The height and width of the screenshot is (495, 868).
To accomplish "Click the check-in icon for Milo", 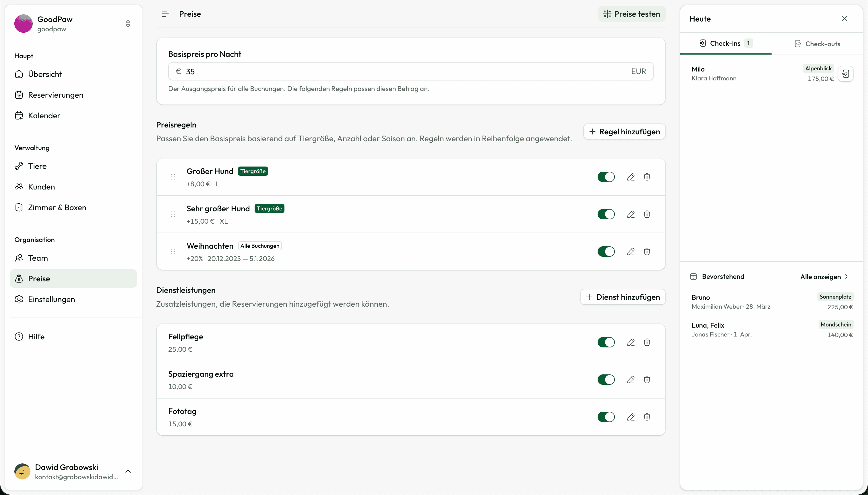I will (x=846, y=74).
